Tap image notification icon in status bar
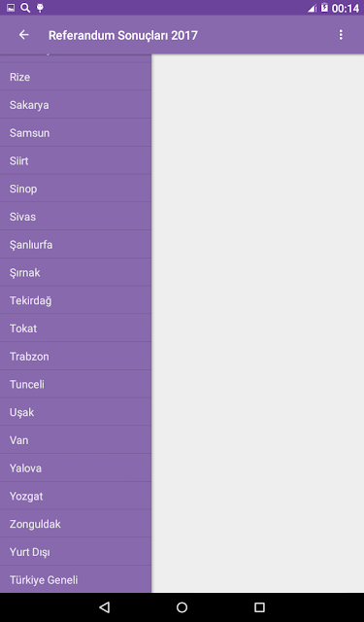Viewport: 364px width, 622px height. click(x=11, y=8)
